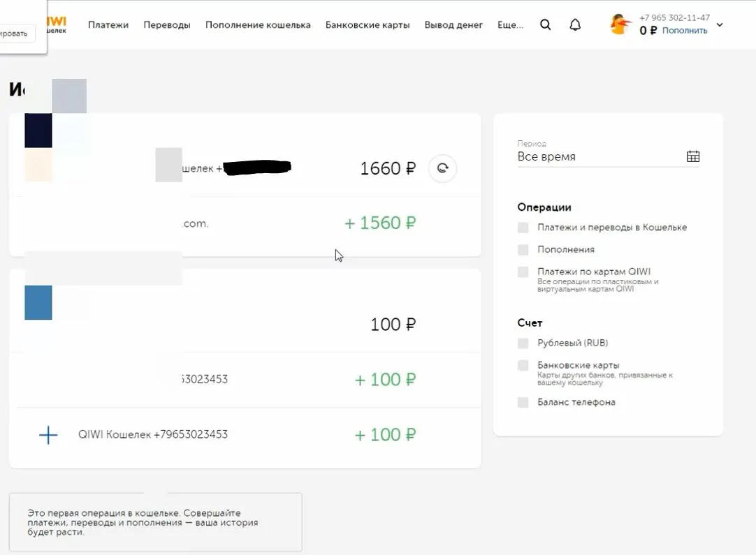756x555 pixels.
Task: Click the plus icon beside QIWI Кошелек +79653023453
Action: click(x=48, y=434)
